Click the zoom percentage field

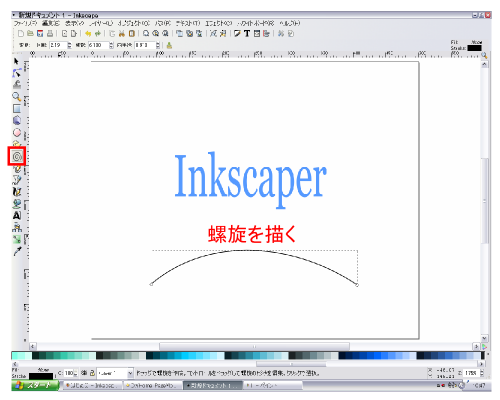pyautogui.click(x=472, y=373)
